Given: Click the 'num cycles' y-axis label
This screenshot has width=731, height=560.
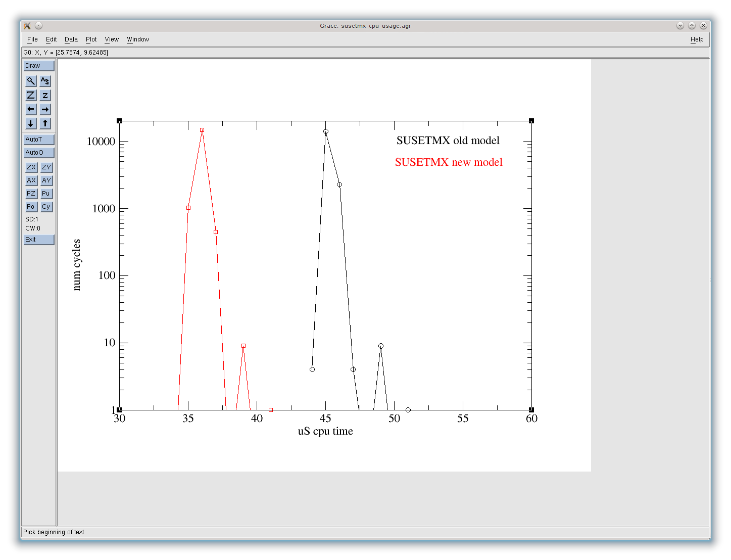Looking at the screenshot, I should [x=76, y=265].
